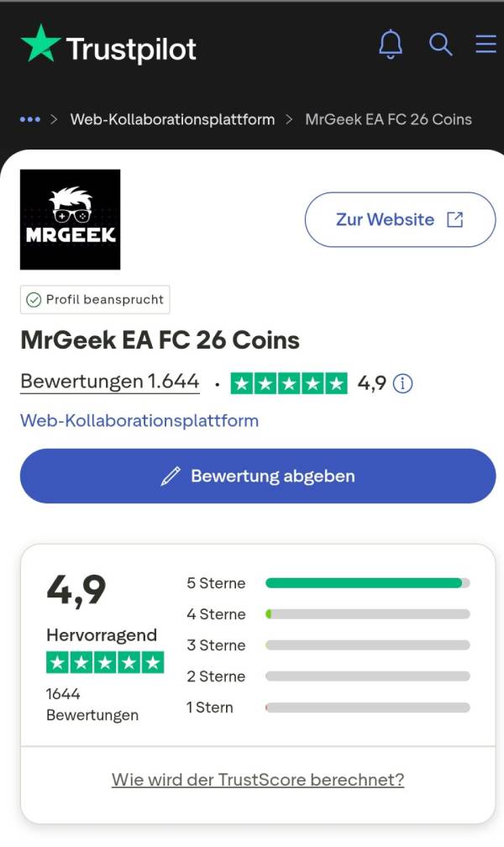Click the external link icon beside Zur Website
504x847 pixels.
pos(454,218)
